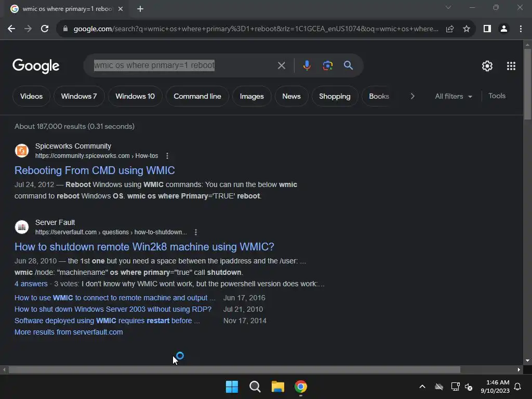Click the muted volume tray icon

469,387
